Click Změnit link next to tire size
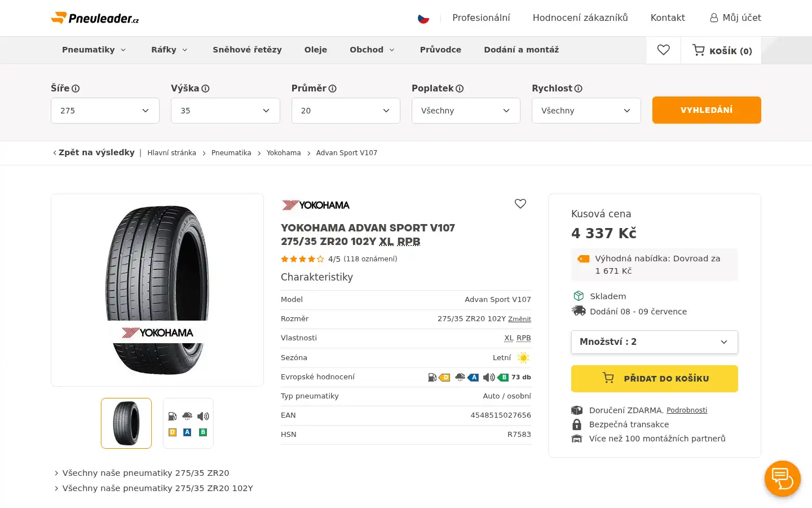812x508 pixels. (x=519, y=319)
